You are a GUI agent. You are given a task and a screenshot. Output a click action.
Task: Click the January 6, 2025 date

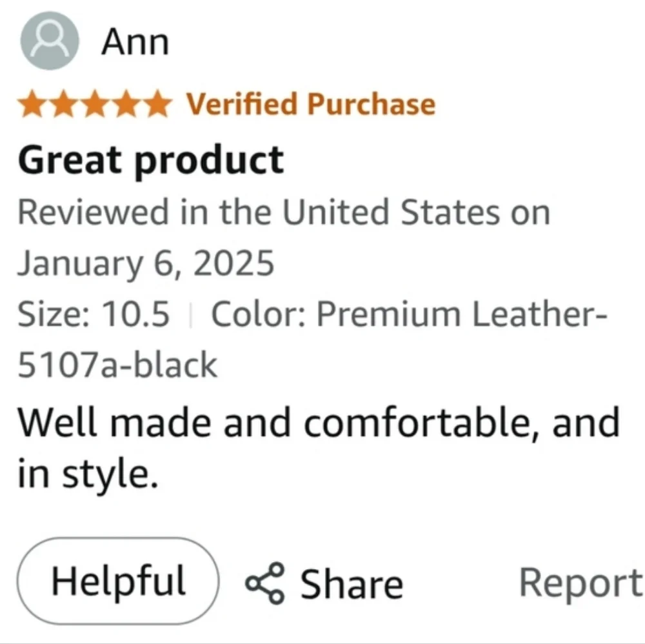click(x=146, y=263)
